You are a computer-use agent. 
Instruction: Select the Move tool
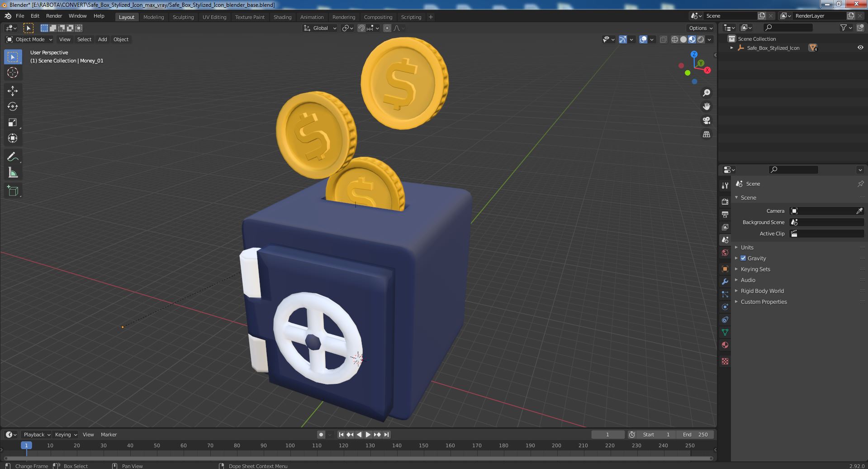point(13,91)
